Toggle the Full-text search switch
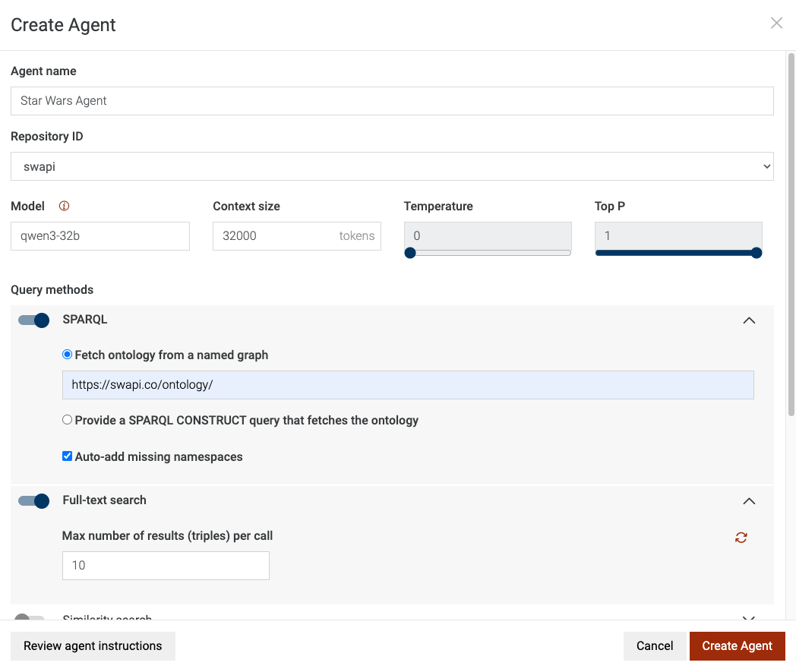The width and height of the screenshot is (796, 672). (x=33, y=501)
